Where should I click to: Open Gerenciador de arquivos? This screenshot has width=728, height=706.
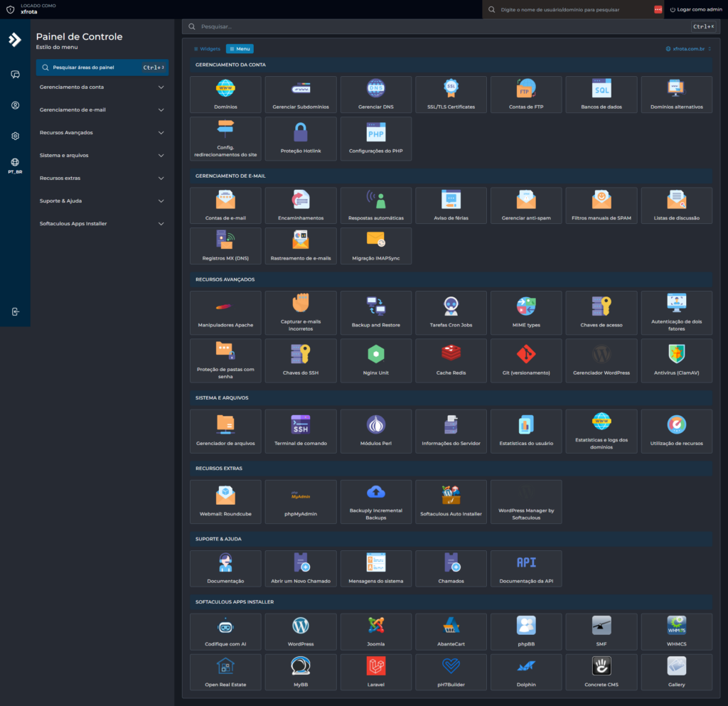coord(225,432)
